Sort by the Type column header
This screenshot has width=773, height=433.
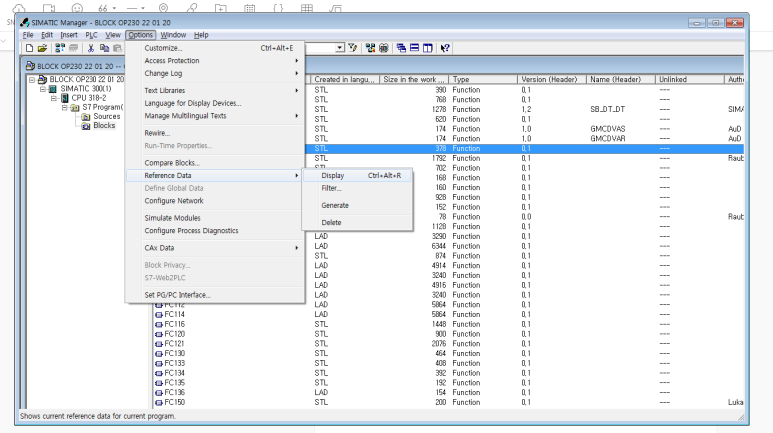pos(483,79)
